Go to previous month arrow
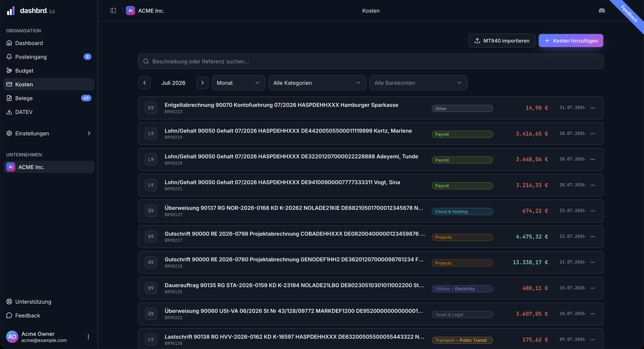 144,83
